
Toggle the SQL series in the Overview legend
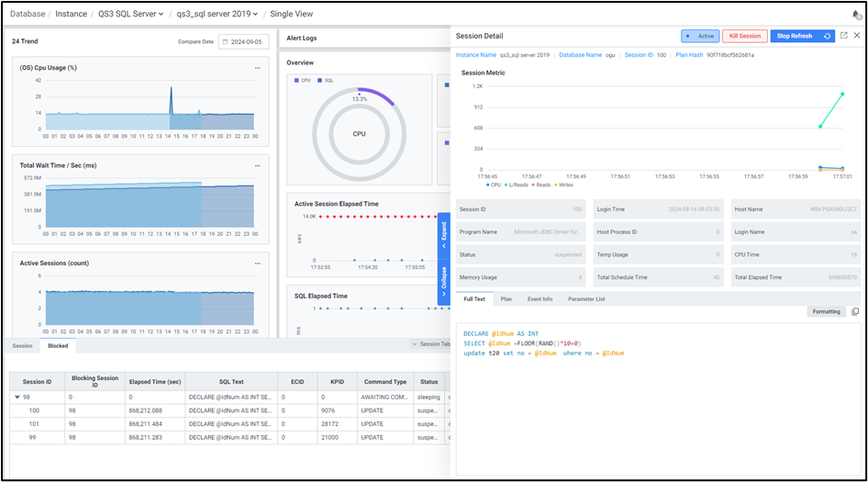pos(325,81)
